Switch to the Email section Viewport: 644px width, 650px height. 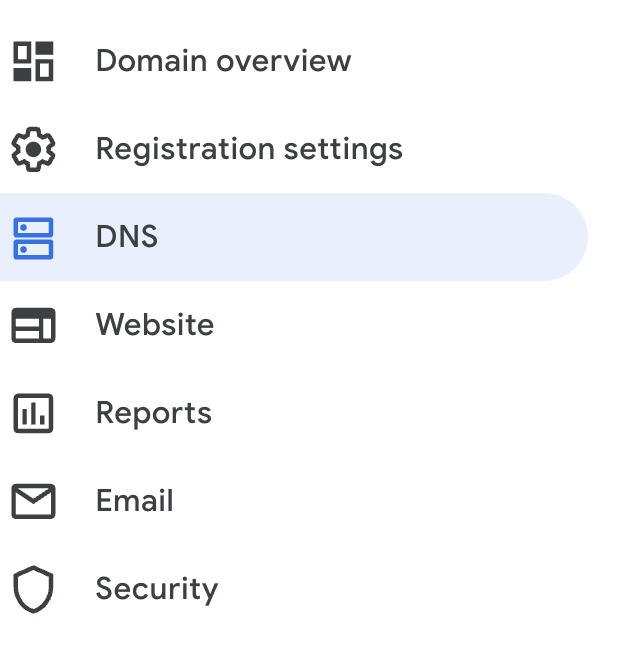[x=135, y=501]
